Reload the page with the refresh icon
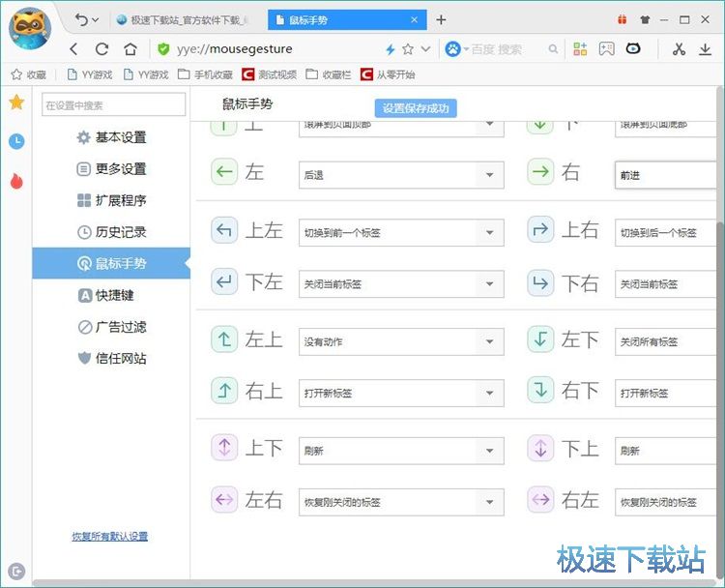Screen dimensions: 725x588 (101, 49)
